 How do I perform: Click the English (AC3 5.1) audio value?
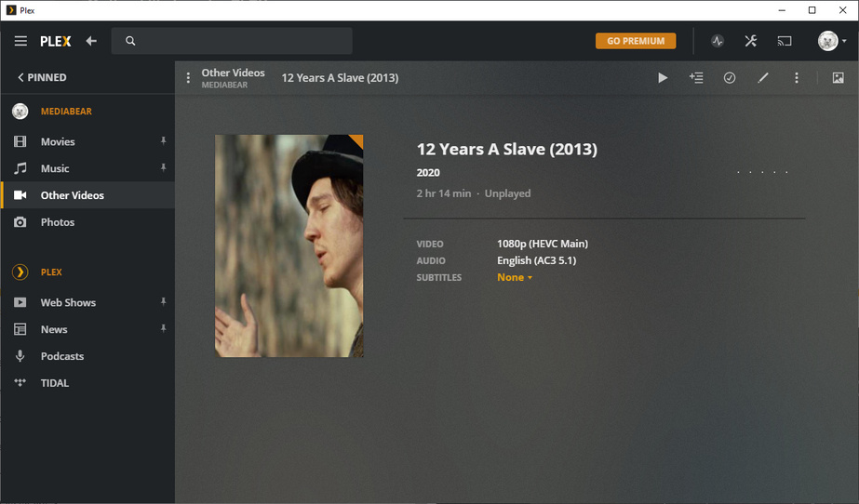[536, 261]
